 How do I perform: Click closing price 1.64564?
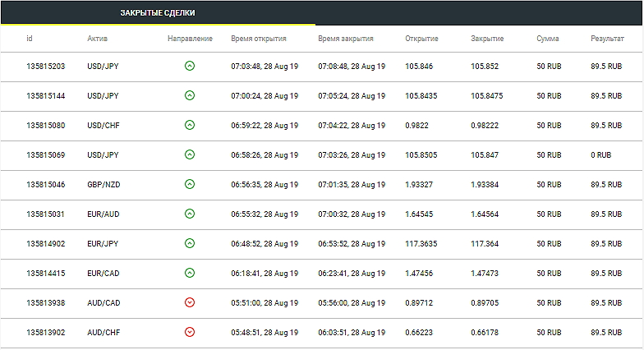pos(485,214)
